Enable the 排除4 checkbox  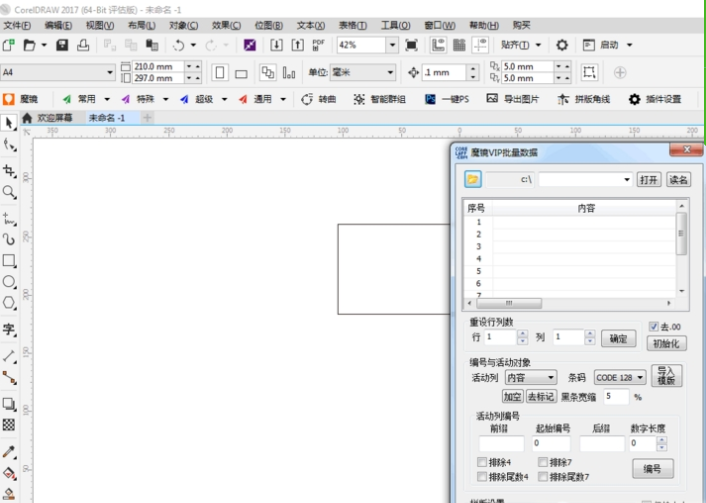click(482, 463)
